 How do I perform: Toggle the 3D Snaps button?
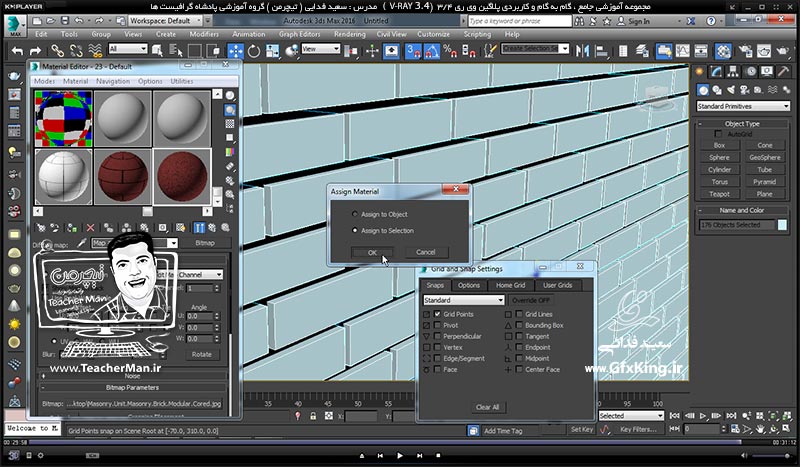click(413, 51)
